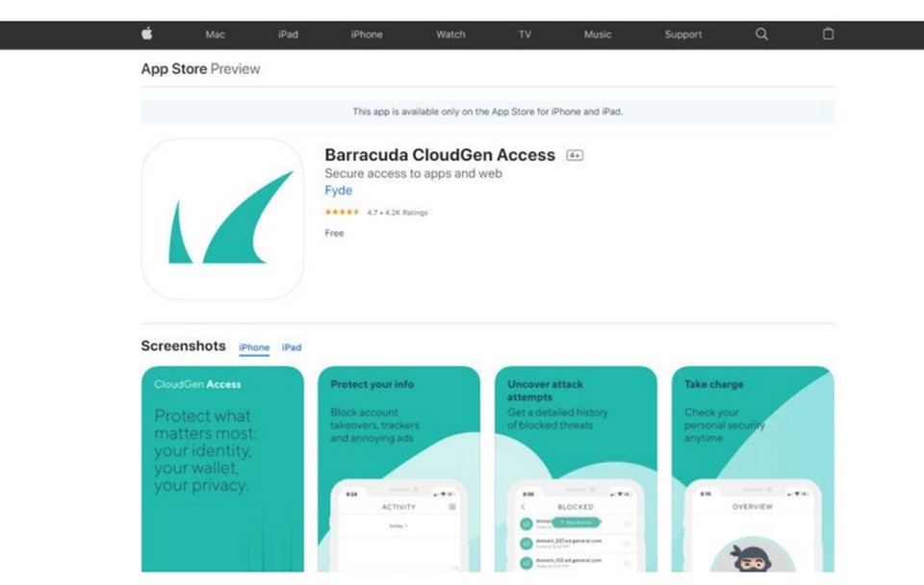924x585 pixels.
Task: Open the Watch navigation menu entry
Action: coord(450,34)
